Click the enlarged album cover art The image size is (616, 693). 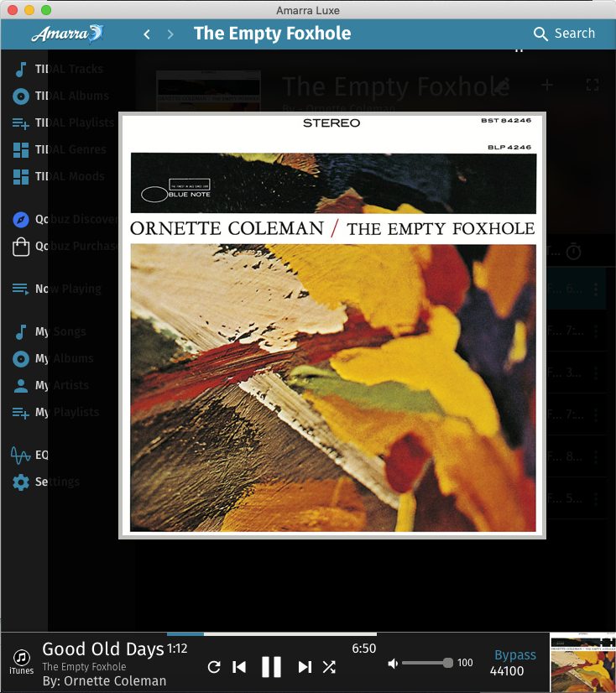(x=332, y=326)
